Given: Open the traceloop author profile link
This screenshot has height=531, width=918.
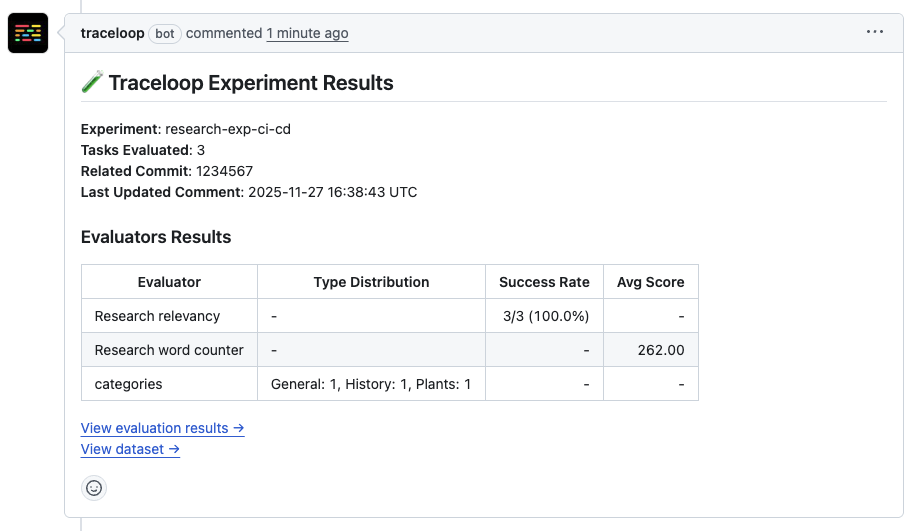Looking at the screenshot, I should [112, 33].
